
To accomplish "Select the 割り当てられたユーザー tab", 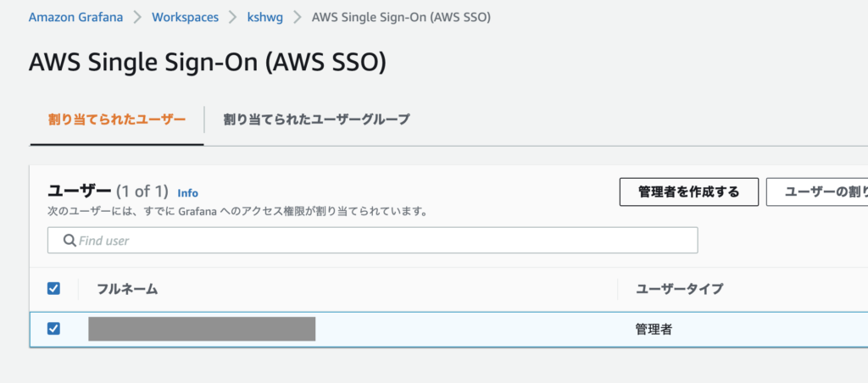I will 117,119.
